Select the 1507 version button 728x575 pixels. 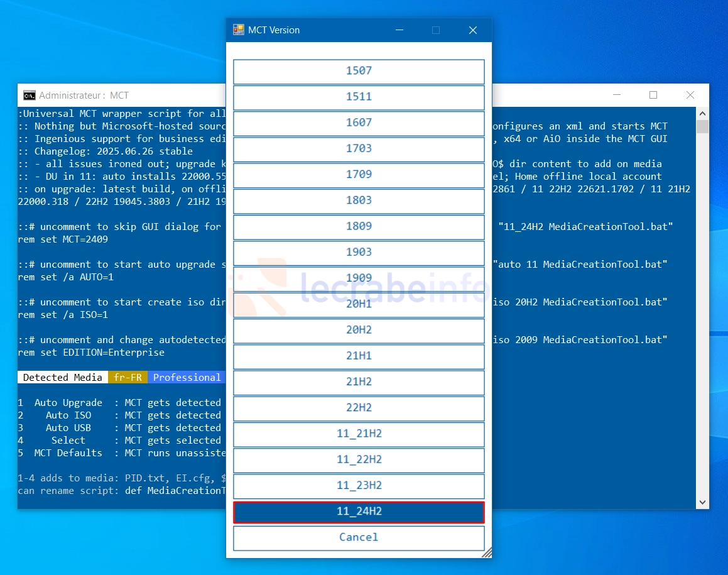point(359,71)
